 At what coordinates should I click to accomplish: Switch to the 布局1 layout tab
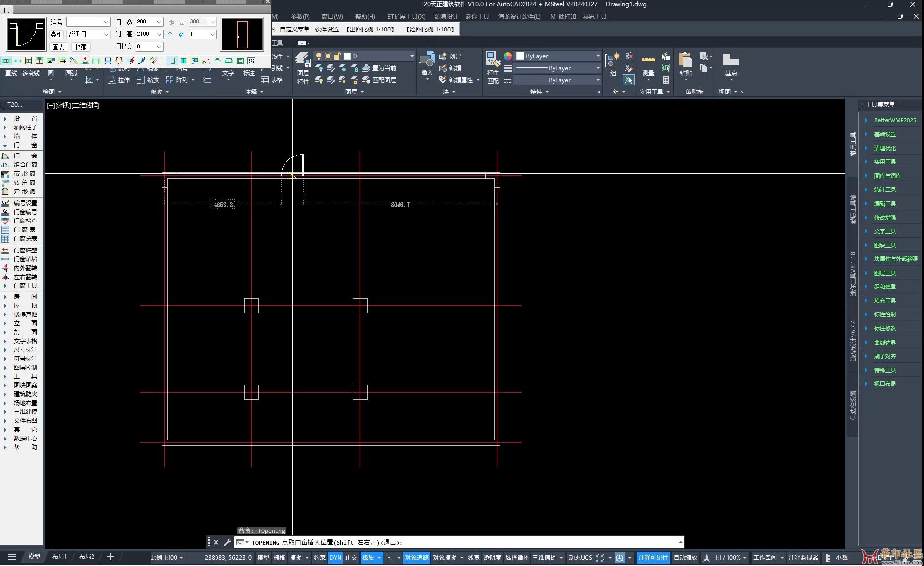point(60,557)
